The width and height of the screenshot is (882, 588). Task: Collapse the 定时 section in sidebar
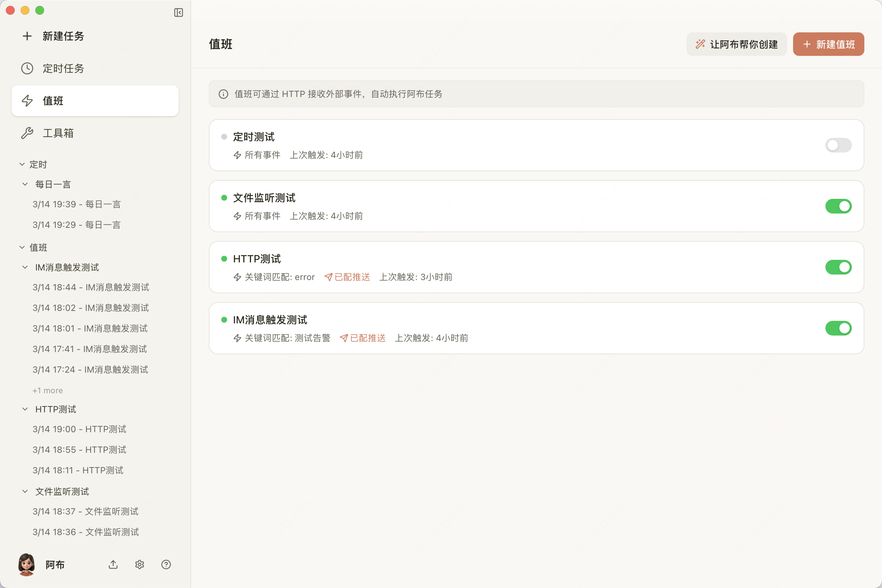point(22,164)
